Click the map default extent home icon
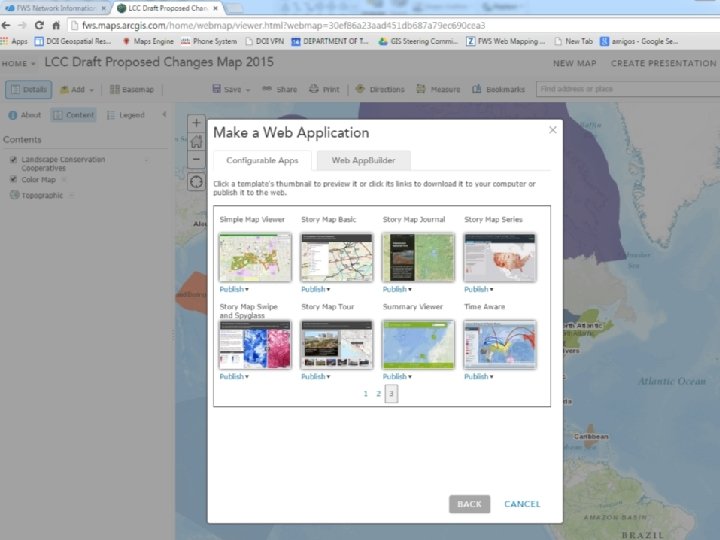The width and height of the screenshot is (720, 540). (x=196, y=141)
